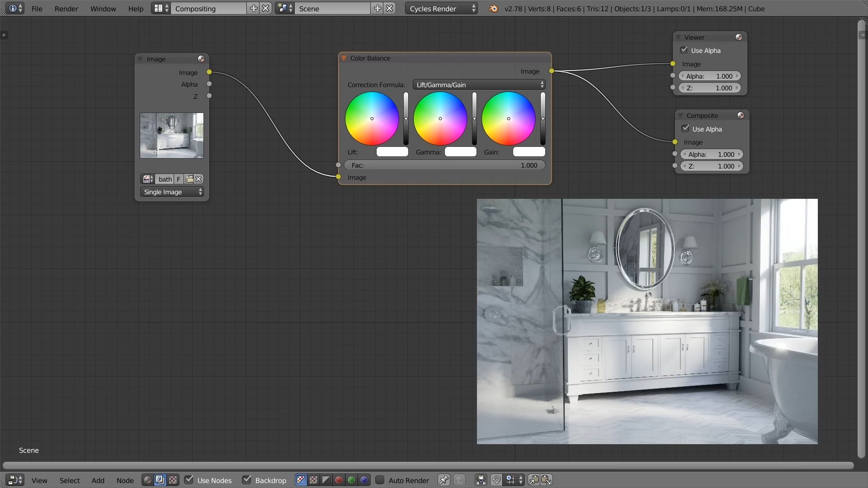Click the pin node tree icon
Viewport: 868px width, 488px height.
(443, 480)
